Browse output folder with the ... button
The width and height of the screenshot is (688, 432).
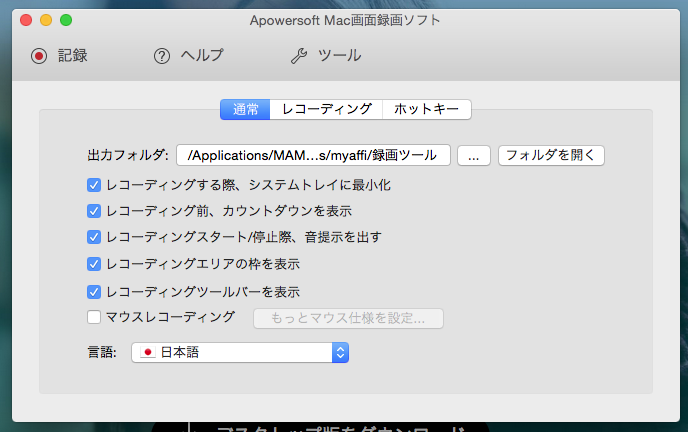[473, 155]
